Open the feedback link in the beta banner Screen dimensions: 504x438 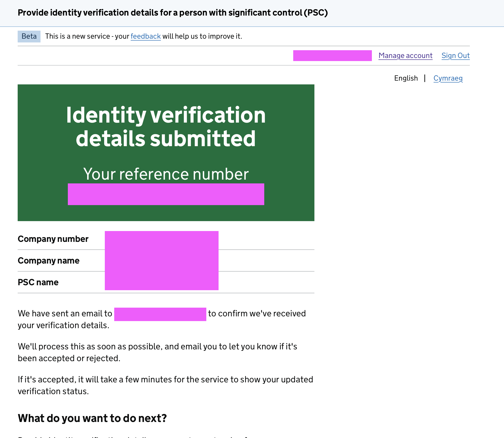146,36
